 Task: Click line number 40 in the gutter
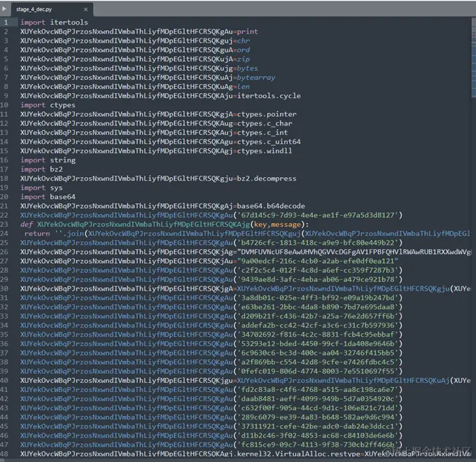pos(4,380)
